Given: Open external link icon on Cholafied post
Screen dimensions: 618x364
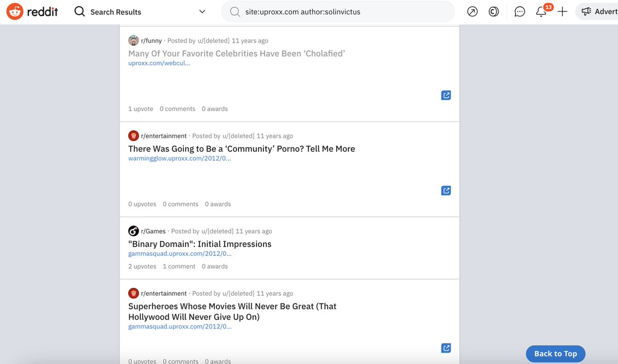Looking at the screenshot, I should click(x=446, y=95).
